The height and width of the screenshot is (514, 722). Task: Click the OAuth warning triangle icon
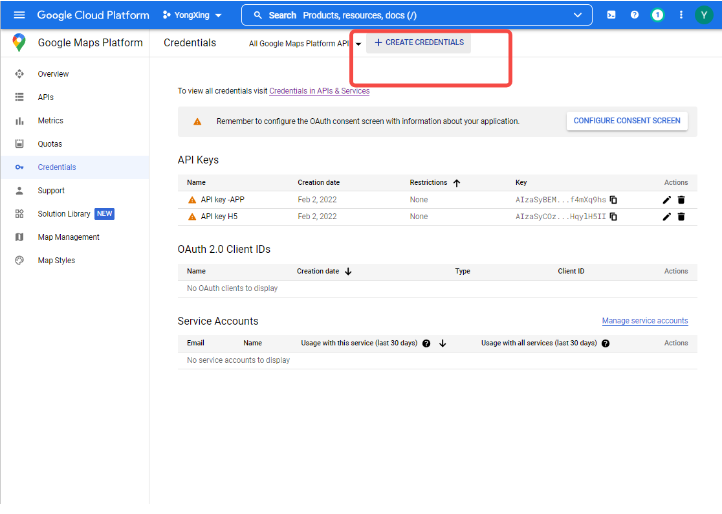click(x=197, y=122)
